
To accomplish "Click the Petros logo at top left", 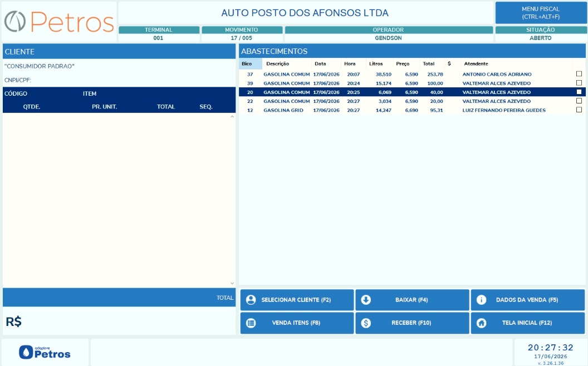I will pos(59,22).
